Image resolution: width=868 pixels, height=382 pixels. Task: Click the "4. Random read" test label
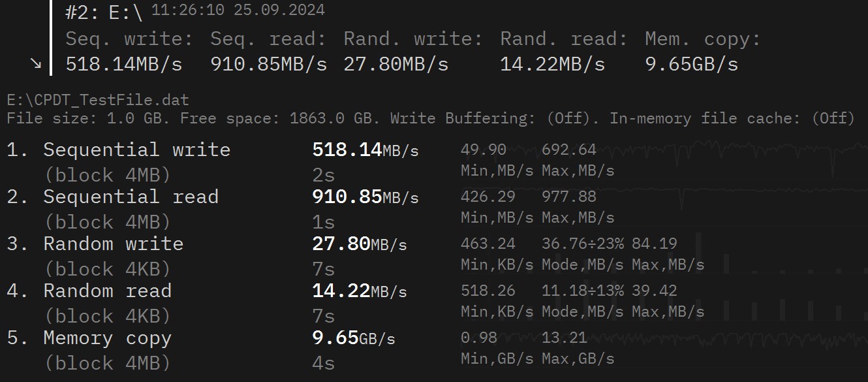pos(107,291)
